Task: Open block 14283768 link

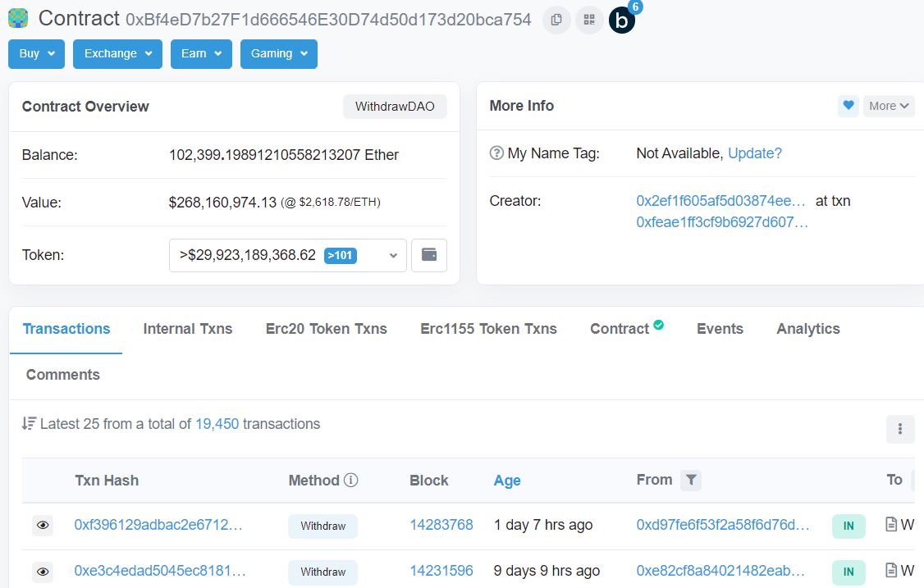Action: click(441, 526)
